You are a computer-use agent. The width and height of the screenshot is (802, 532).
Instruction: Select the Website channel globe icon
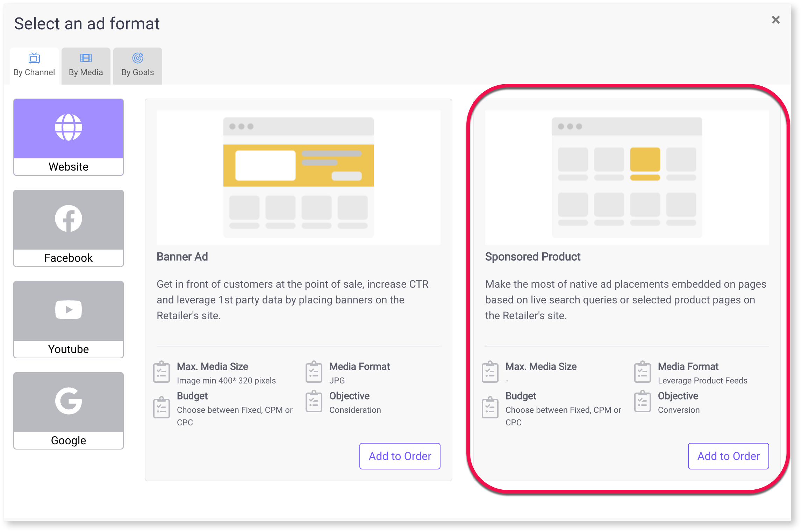click(x=69, y=128)
